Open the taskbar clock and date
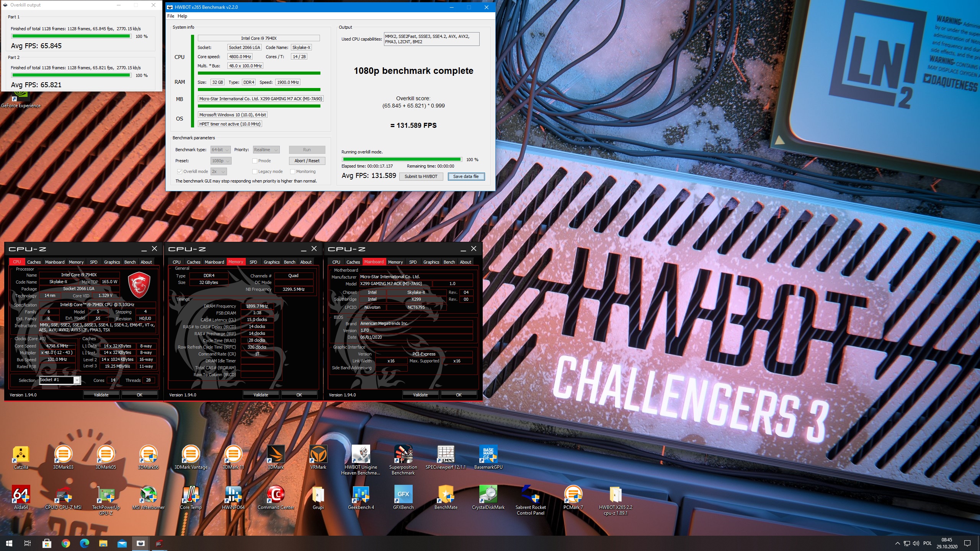Image resolution: width=980 pixels, height=551 pixels. tap(947, 543)
